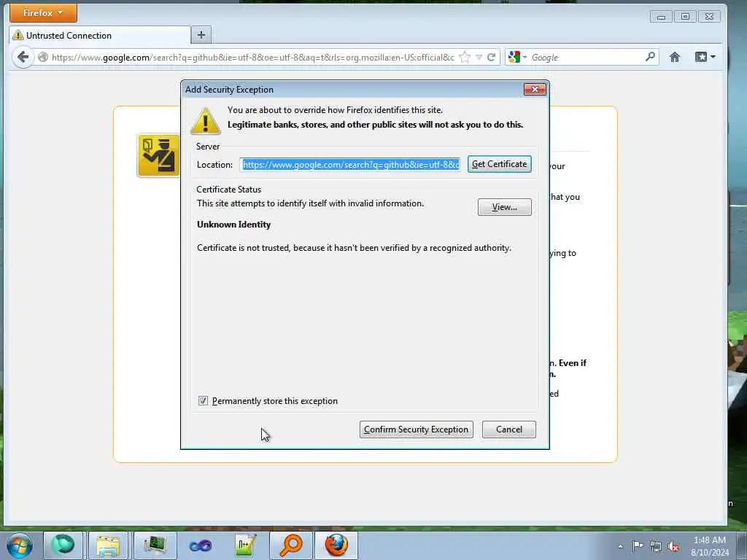Image resolution: width=747 pixels, height=560 pixels.
Task: Open the computer monitor app in taskbar
Action: click(155, 545)
